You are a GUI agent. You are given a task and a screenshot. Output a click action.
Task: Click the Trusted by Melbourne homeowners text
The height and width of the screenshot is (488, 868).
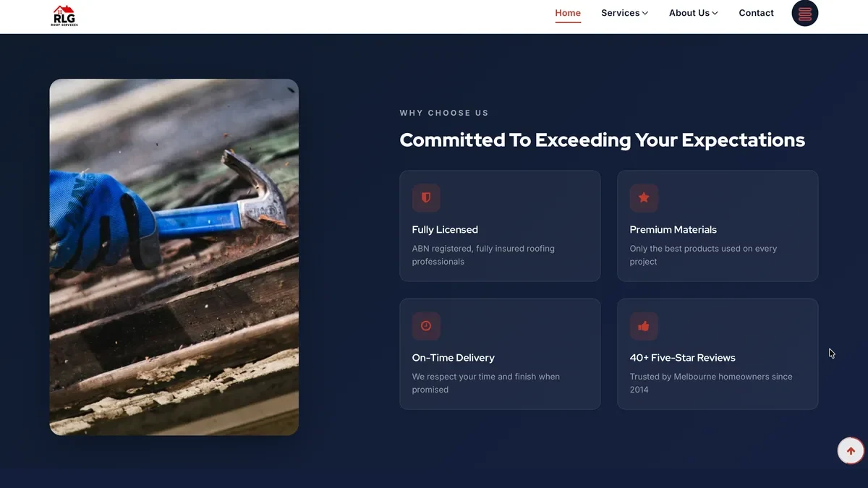click(x=711, y=383)
